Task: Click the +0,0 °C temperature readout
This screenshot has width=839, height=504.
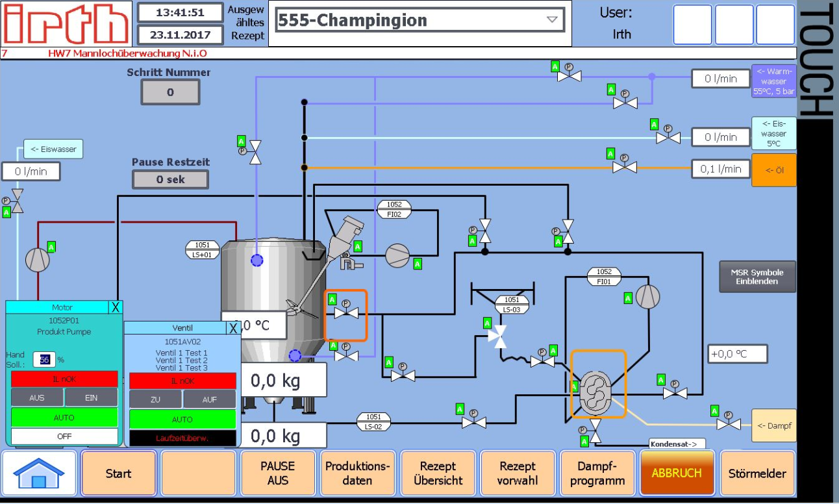Action: [738, 354]
